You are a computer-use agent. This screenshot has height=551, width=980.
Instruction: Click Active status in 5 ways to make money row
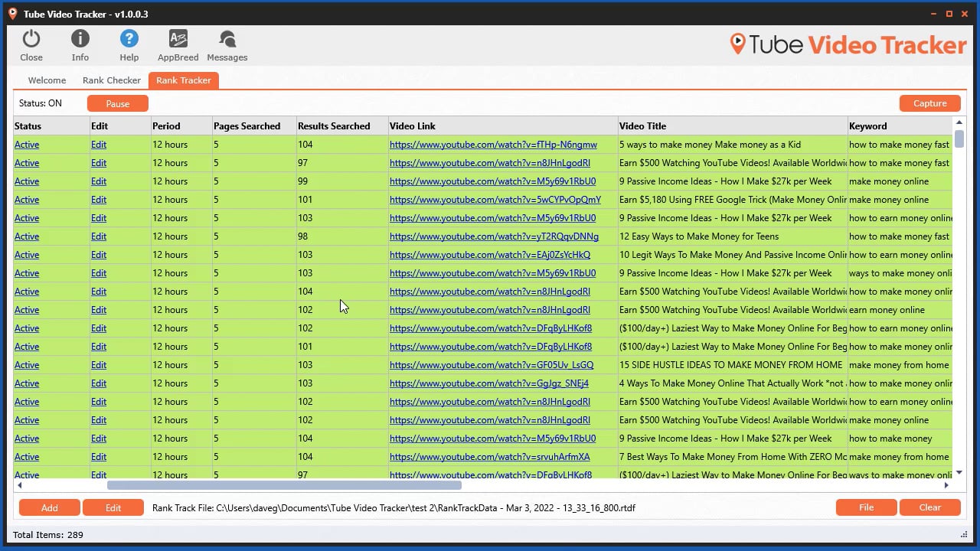(27, 145)
